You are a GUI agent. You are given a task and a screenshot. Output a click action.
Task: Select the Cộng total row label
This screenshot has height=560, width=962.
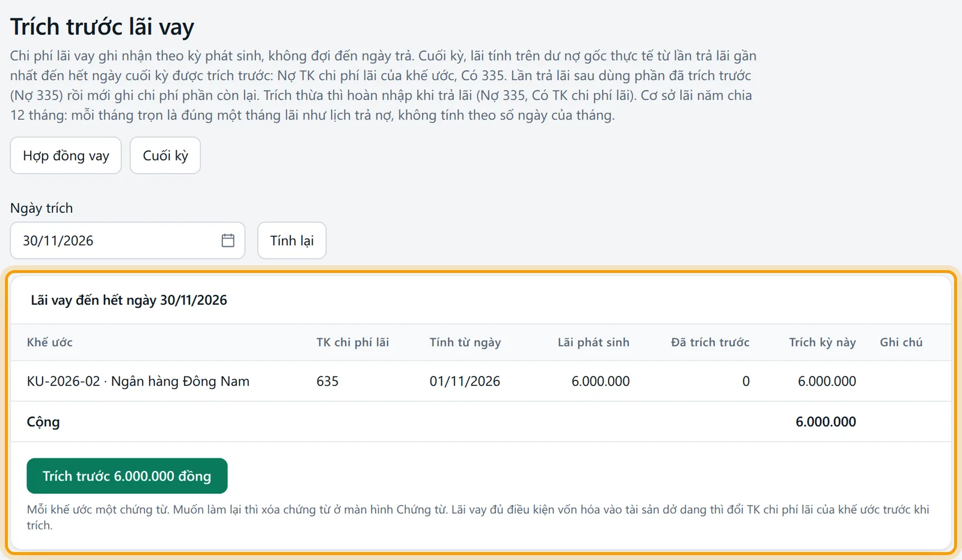(x=43, y=422)
